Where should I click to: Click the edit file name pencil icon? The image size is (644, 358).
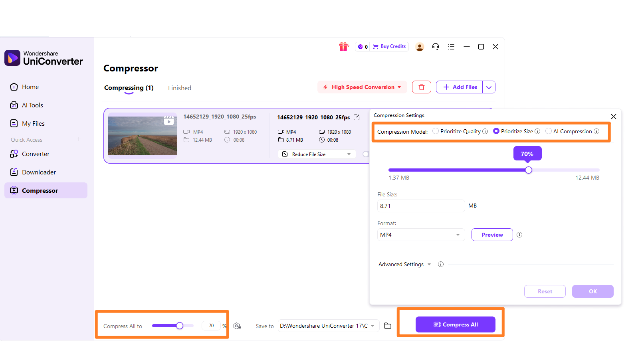point(357,117)
